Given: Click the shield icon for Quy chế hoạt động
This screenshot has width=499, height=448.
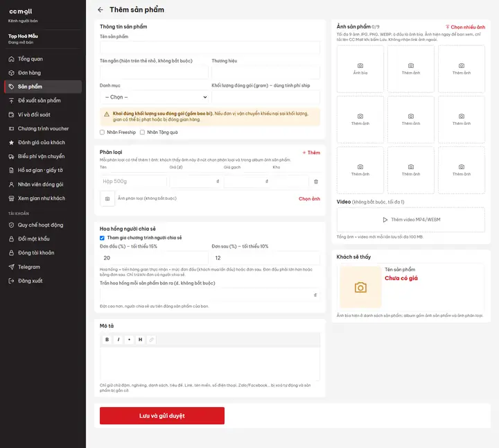Looking at the screenshot, I should [x=12, y=225].
